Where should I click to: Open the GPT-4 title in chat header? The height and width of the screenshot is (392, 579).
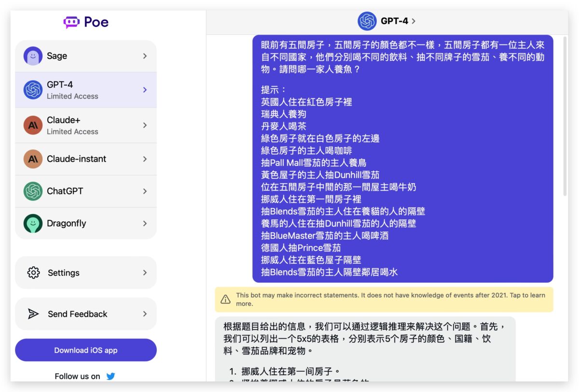point(394,21)
